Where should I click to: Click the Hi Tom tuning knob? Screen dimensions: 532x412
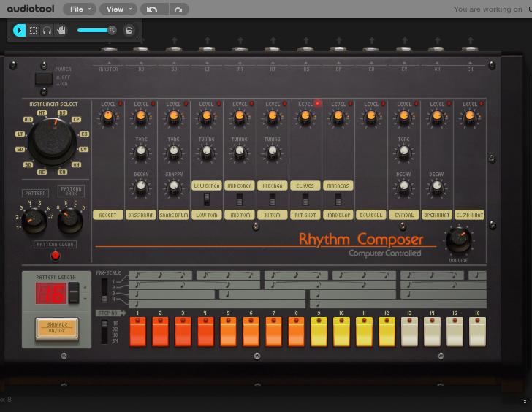[273, 152]
